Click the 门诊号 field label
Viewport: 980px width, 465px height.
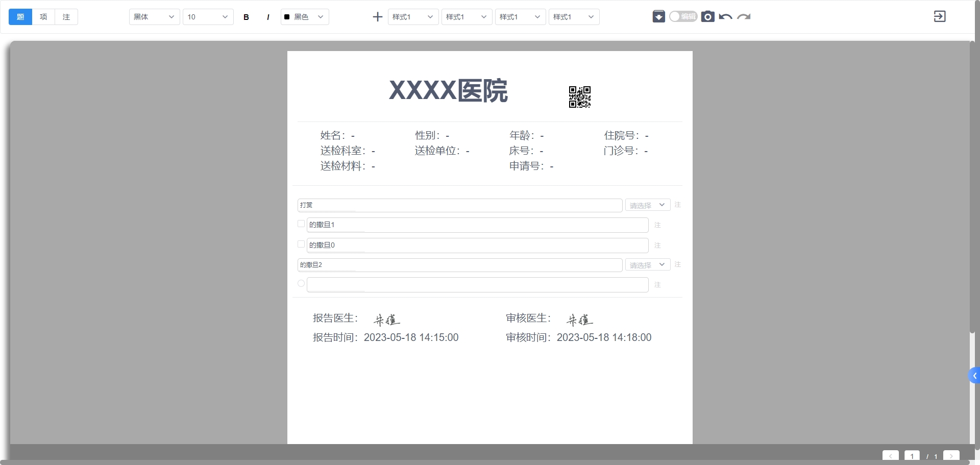pos(621,151)
